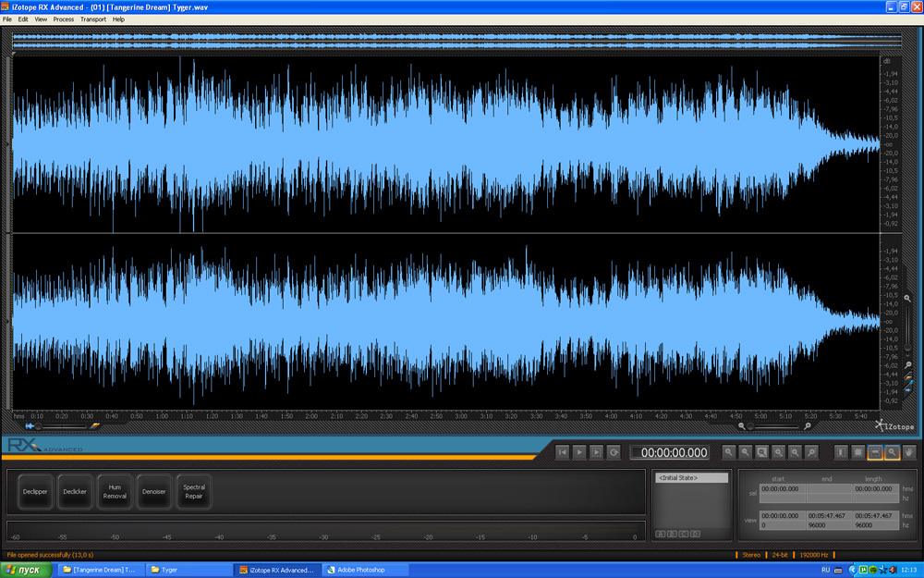This screenshot has height=578, width=924.
Task: Click the Play button in transport controls
Action: 579,452
